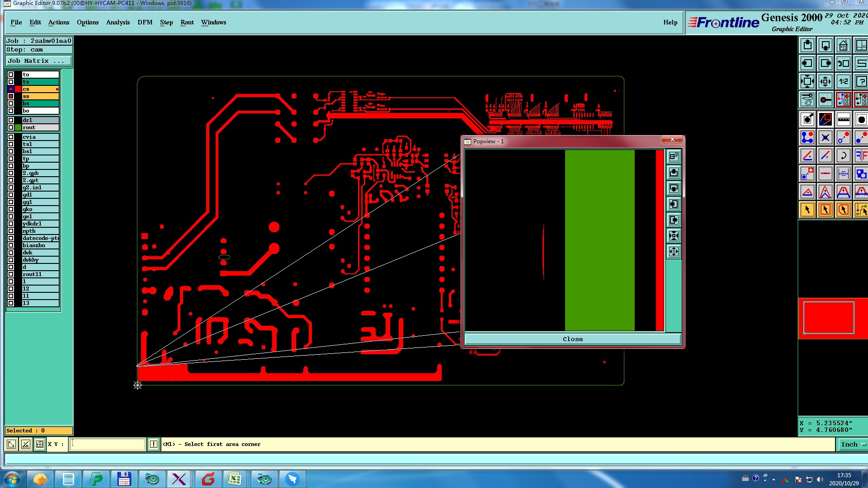Select the 'datecode-pt' layer name
The image size is (868, 488).
tap(41, 238)
